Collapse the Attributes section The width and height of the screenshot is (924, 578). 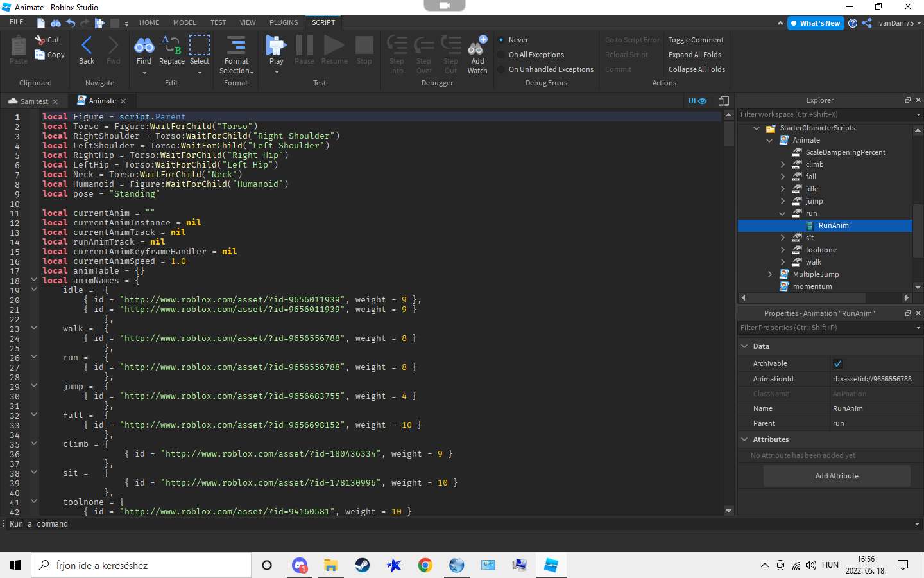point(744,439)
